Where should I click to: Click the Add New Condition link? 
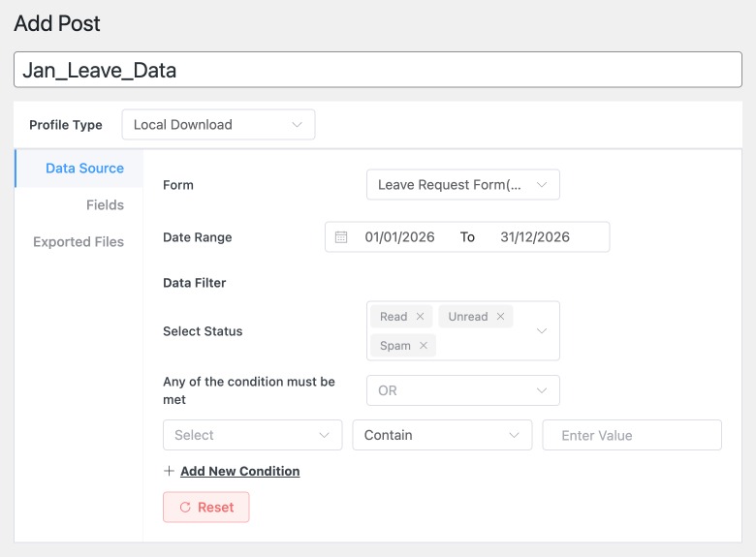coord(239,472)
